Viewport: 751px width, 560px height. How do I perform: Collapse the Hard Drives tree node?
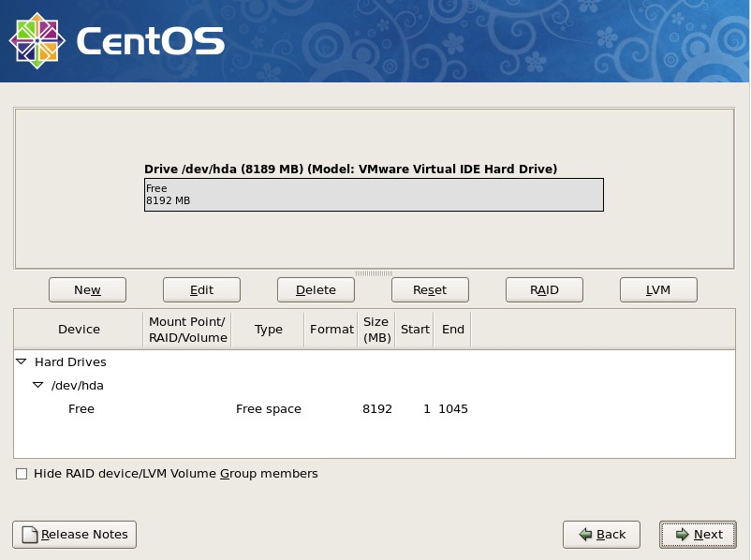click(22, 361)
